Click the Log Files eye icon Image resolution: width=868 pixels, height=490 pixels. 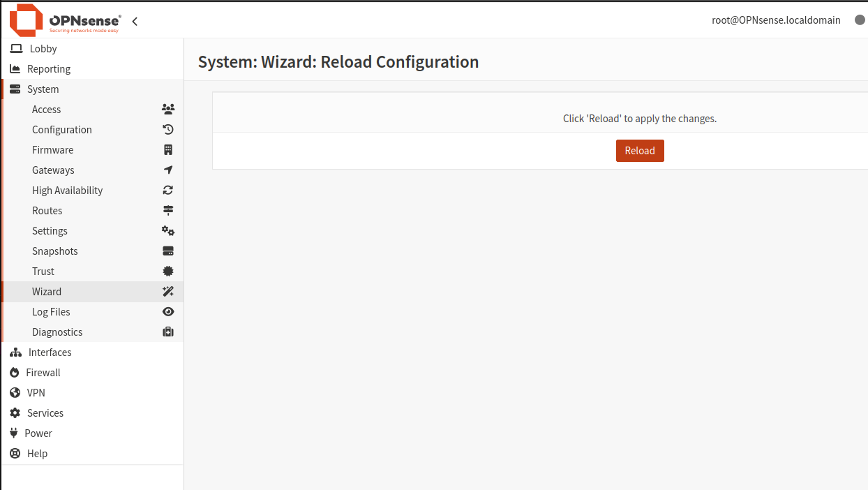(168, 312)
